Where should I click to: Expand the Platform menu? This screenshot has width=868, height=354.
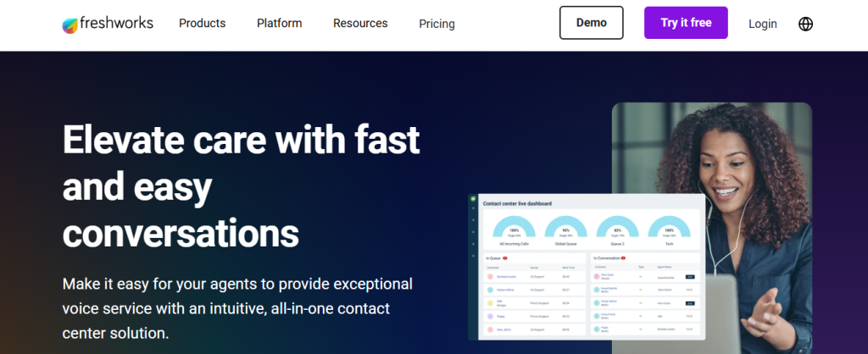[279, 24]
